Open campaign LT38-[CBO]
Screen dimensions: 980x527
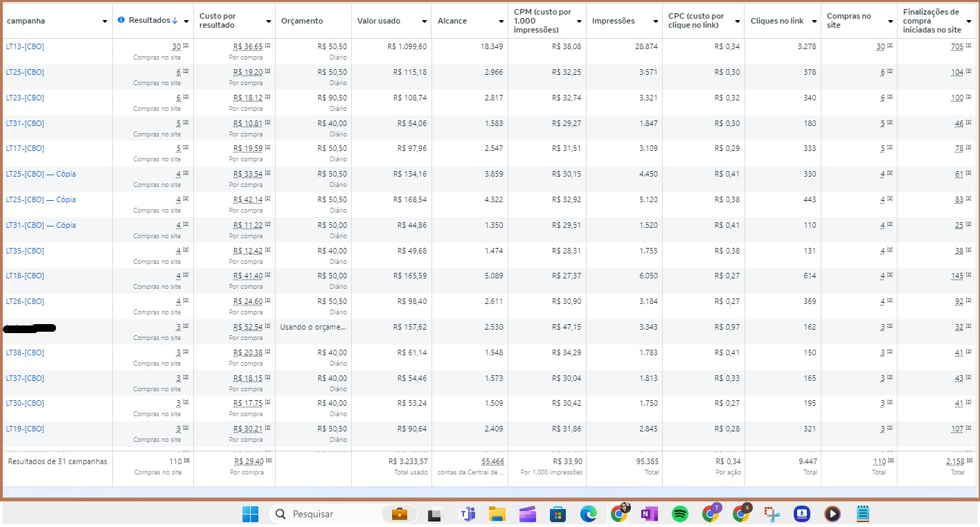pos(25,352)
